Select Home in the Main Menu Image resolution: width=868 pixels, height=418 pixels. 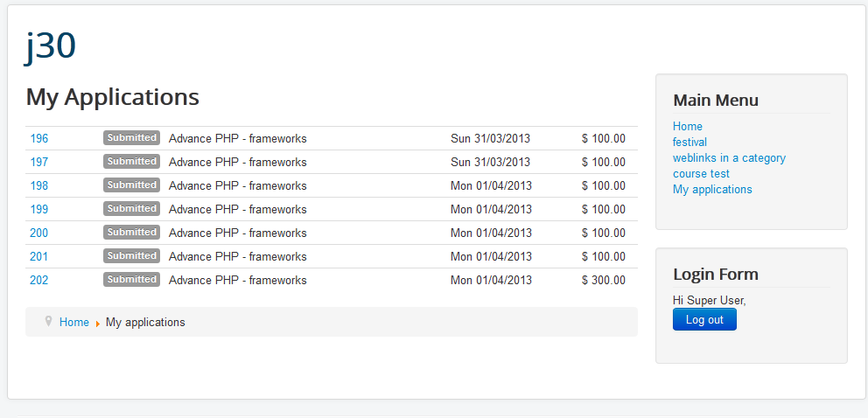[688, 126]
